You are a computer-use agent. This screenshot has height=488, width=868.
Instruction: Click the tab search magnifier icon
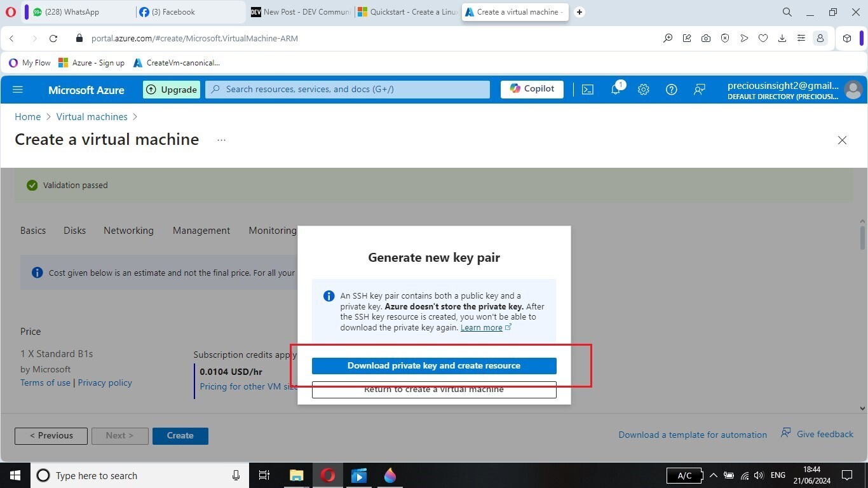tap(787, 12)
